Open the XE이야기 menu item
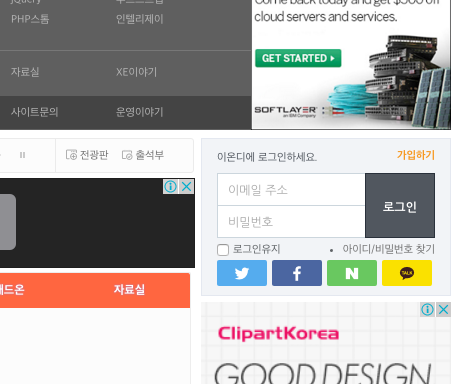453x384 pixels. coord(136,72)
